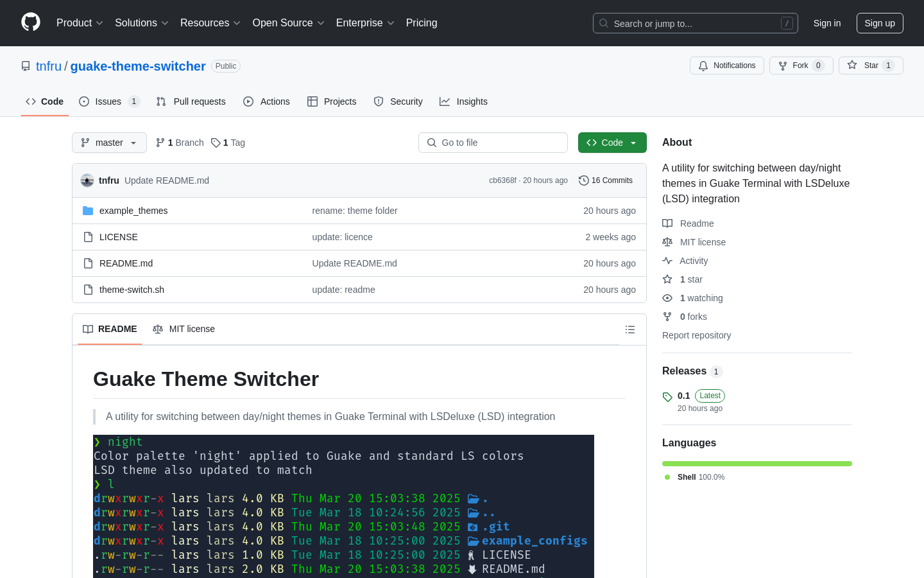Switch to the Projects tab
924x578 pixels.
coord(332,101)
